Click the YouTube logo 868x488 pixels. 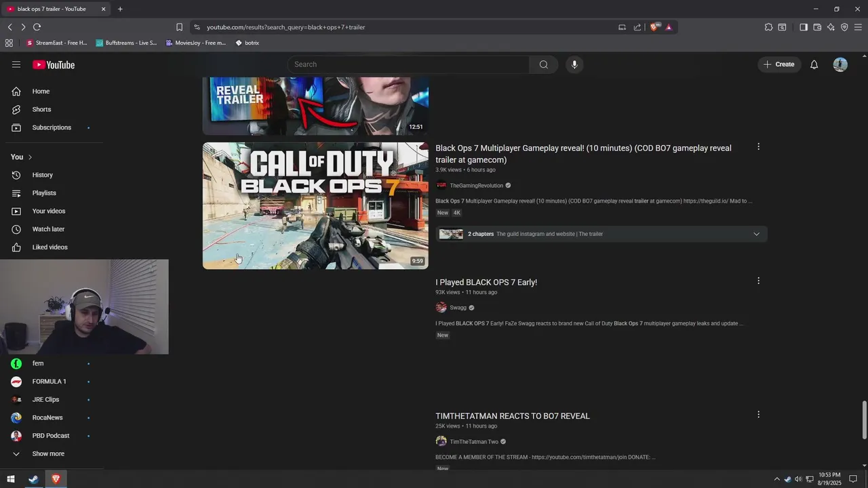pos(54,64)
